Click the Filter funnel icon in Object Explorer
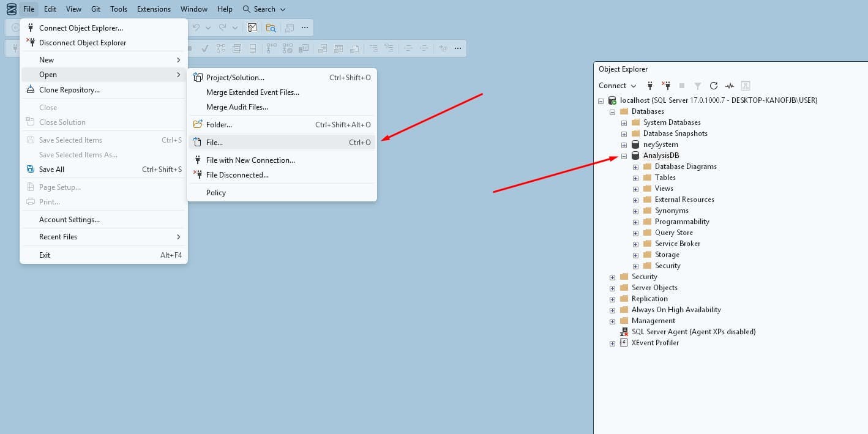This screenshot has height=434, width=868. coord(698,86)
